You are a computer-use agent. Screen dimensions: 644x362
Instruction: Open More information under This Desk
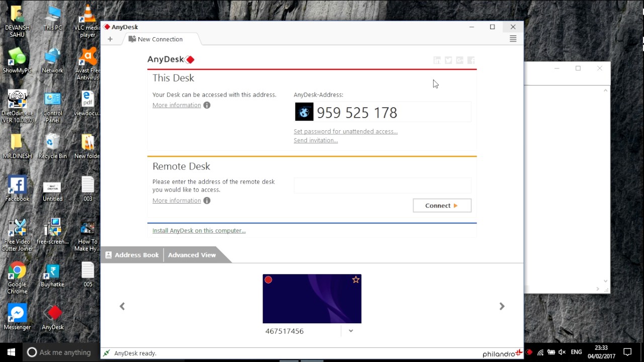(177, 105)
